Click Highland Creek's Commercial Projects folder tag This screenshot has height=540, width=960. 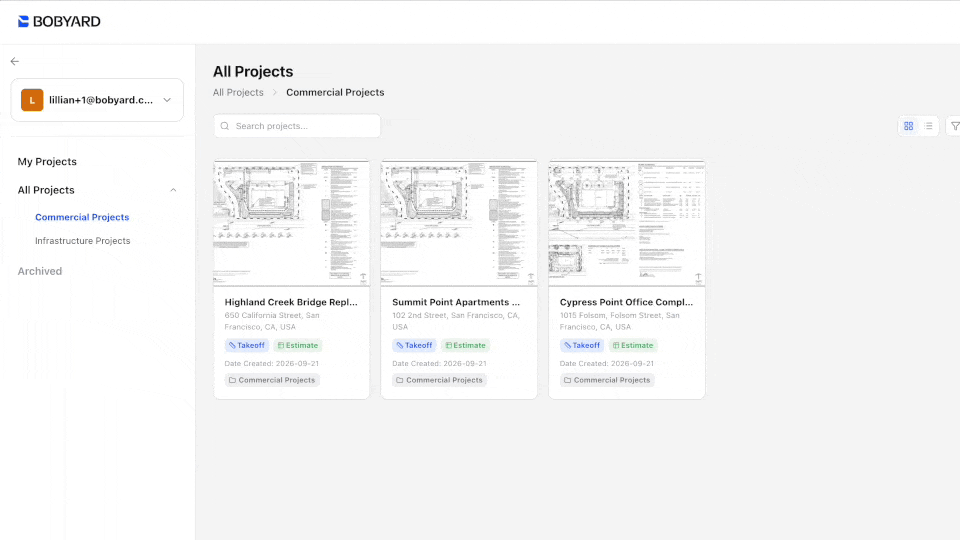pyautogui.click(x=272, y=380)
